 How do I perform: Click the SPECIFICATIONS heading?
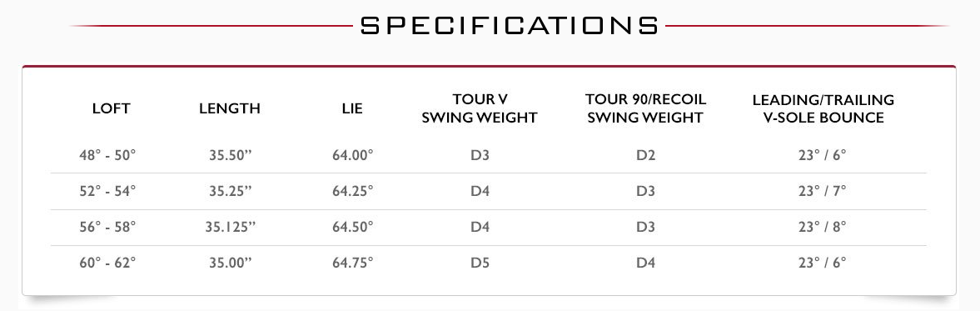[x=510, y=26]
